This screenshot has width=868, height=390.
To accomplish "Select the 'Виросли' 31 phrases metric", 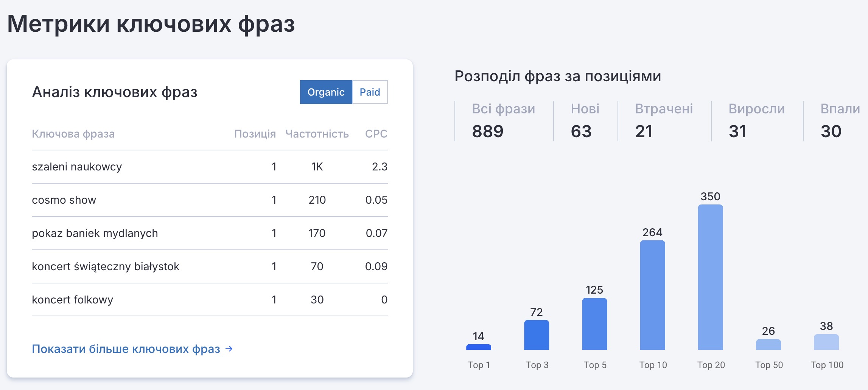I will [756, 121].
